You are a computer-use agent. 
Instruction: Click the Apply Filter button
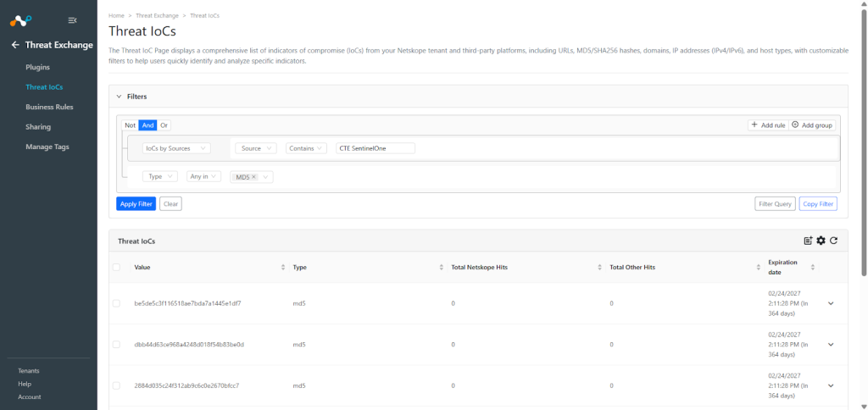click(136, 203)
